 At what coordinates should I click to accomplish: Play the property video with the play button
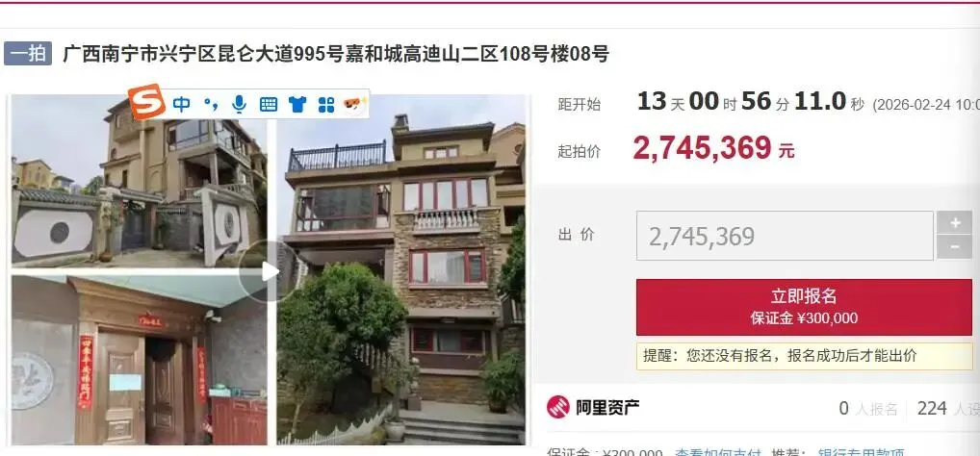click(x=270, y=271)
